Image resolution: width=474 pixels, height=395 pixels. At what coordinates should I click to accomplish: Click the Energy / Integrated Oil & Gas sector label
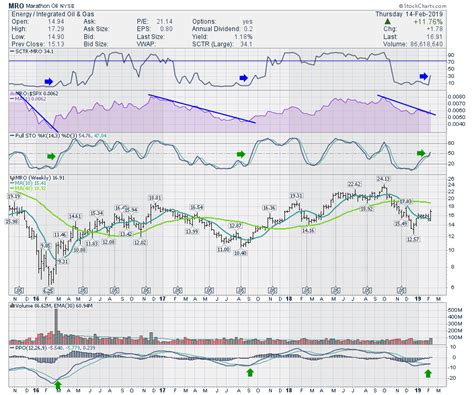click(53, 14)
